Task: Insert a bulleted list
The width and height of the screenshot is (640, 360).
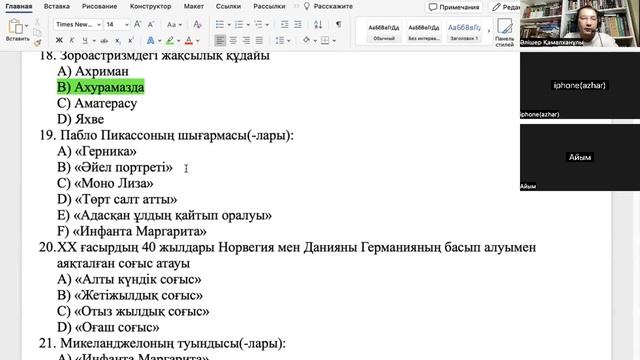Action: point(220,24)
